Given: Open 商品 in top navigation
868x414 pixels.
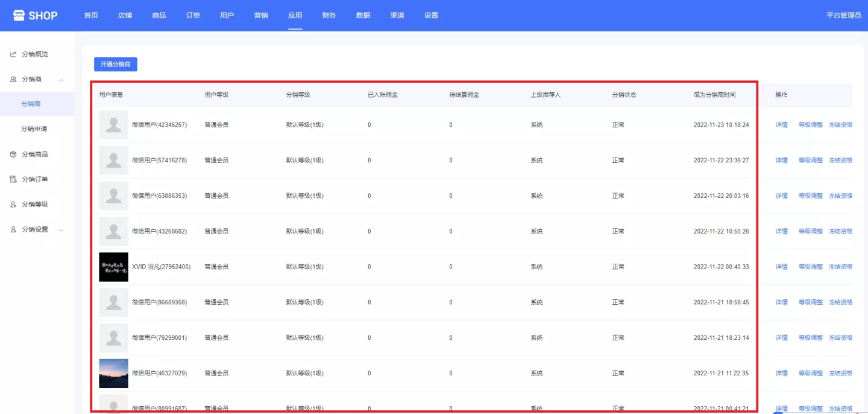Looking at the screenshot, I should (x=159, y=16).
